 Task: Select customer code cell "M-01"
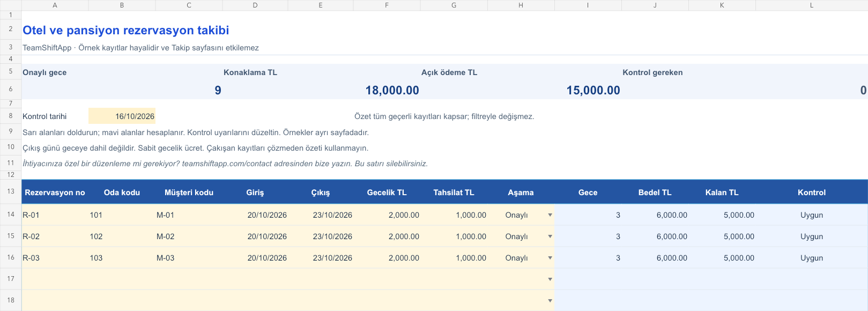pos(189,215)
